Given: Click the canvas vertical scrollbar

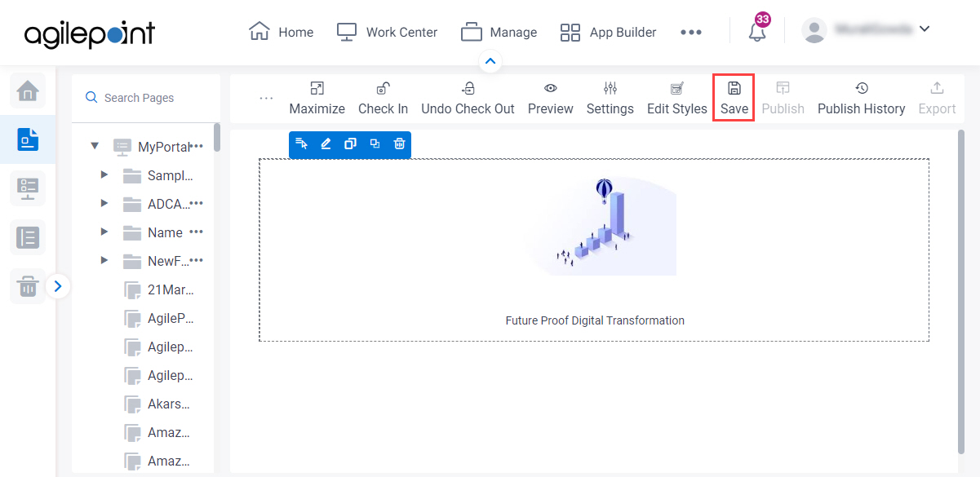Looking at the screenshot, I should (x=960, y=290).
